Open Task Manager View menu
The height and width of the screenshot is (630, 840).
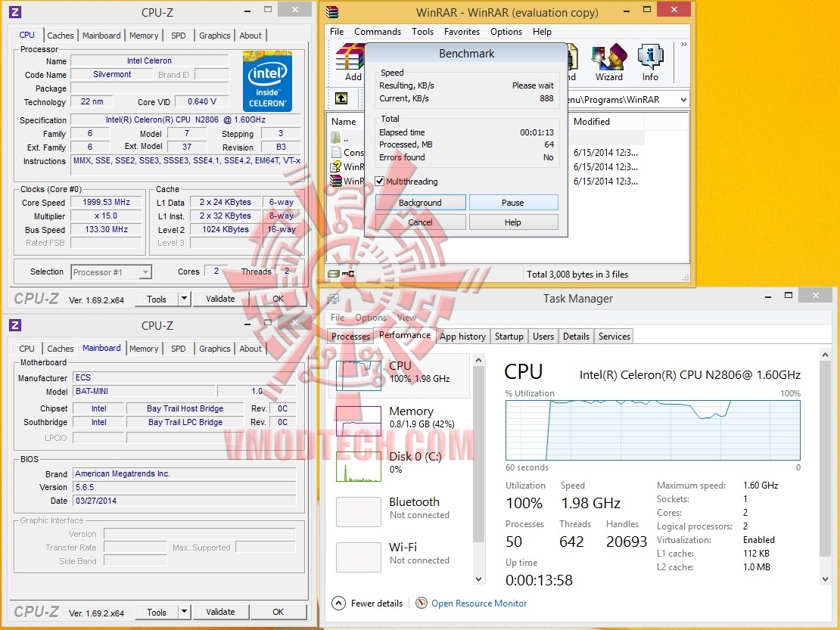[406, 318]
